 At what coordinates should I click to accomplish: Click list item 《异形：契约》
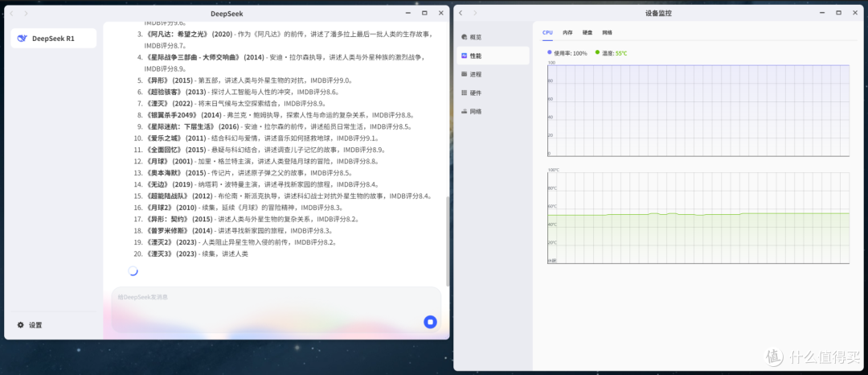247,220
